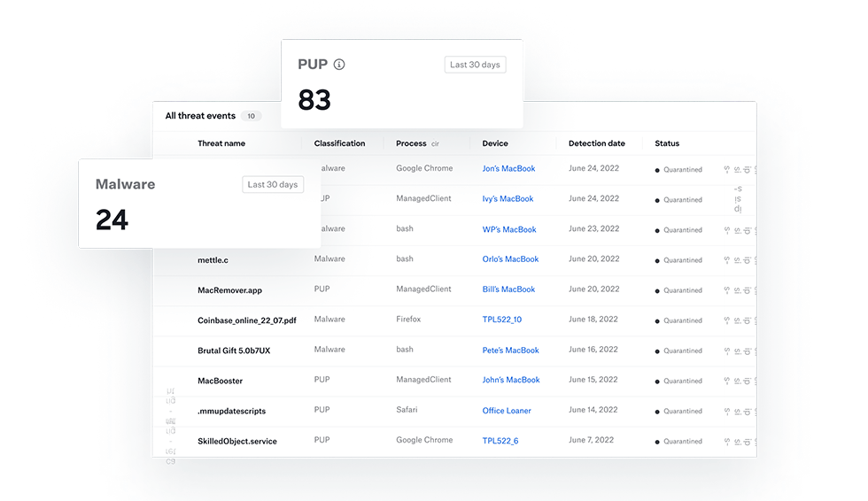Open Pete's MacBook device link
The width and height of the screenshot is (868, 501).
click(510, 351)
